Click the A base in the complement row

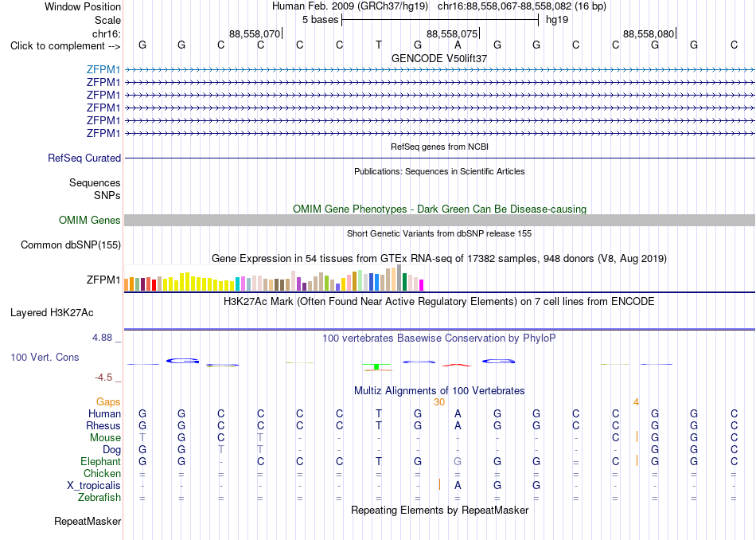coord(458,45)
